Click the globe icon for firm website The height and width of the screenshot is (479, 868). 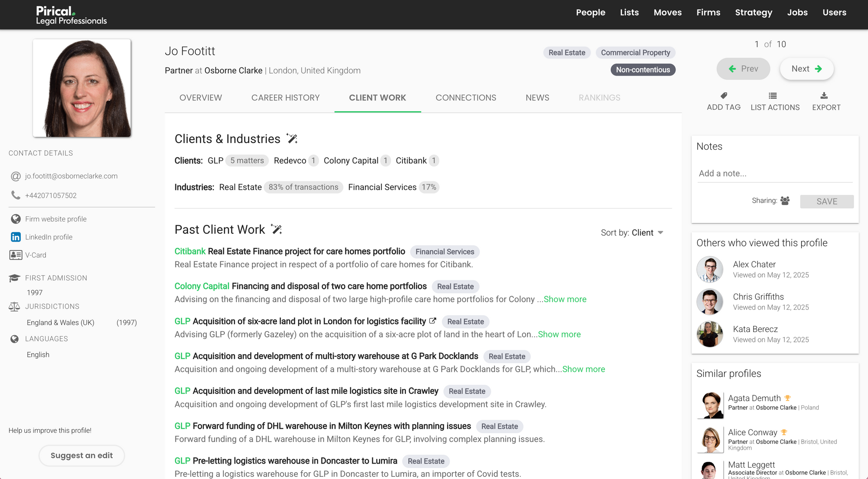[x=16, y=219]
